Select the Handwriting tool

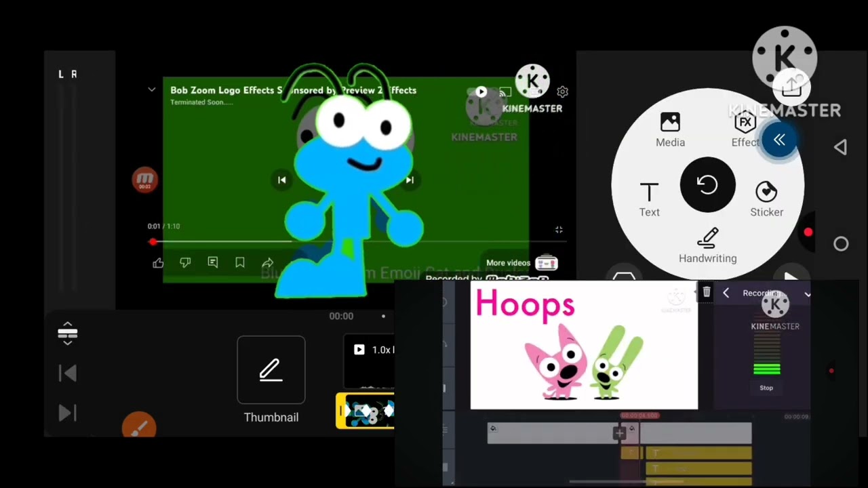[707, 246]
